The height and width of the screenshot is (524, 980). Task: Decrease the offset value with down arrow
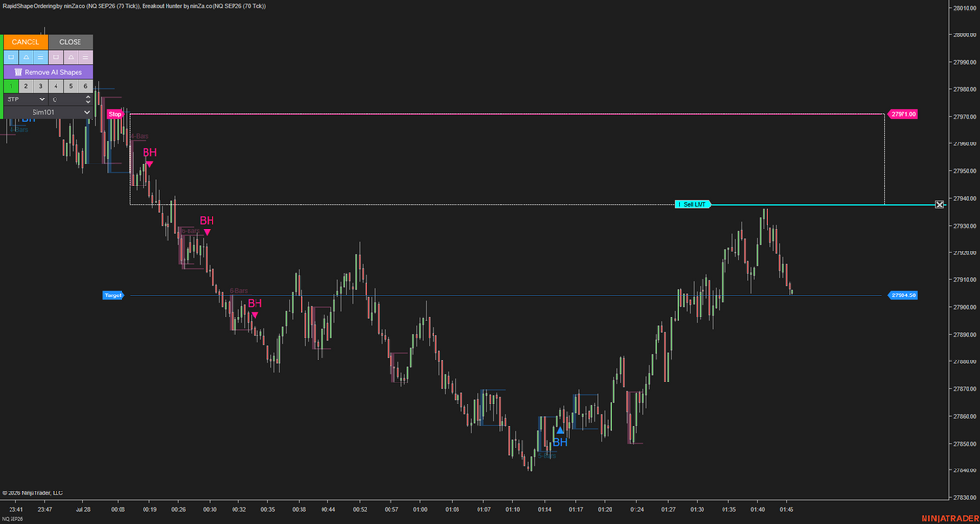coord(88,102)
